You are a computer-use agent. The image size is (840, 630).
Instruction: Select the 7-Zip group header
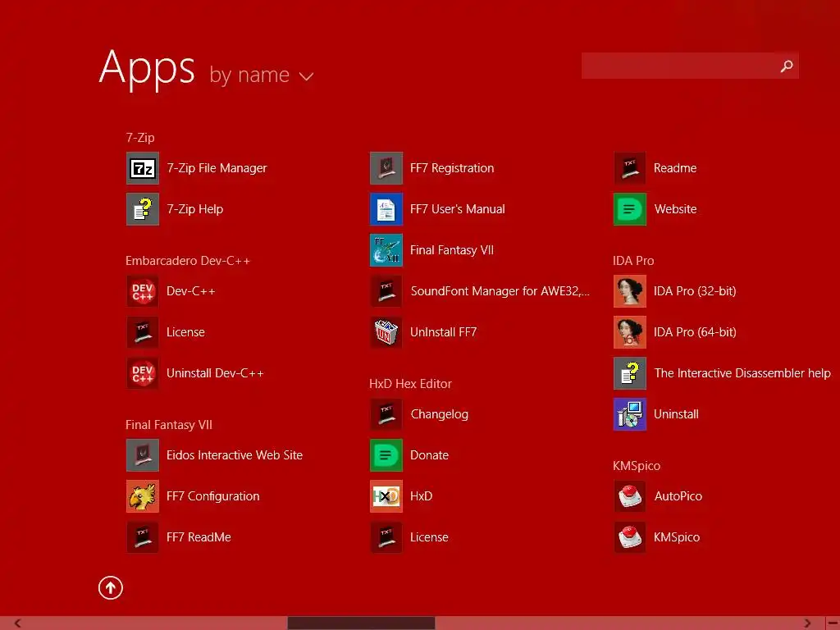[x=140, y=138]
